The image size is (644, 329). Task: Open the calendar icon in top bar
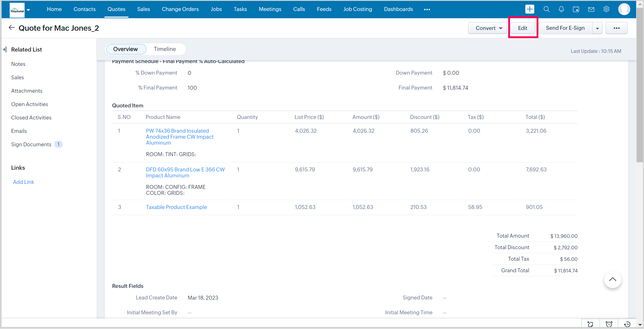click(x=576, y=9)
